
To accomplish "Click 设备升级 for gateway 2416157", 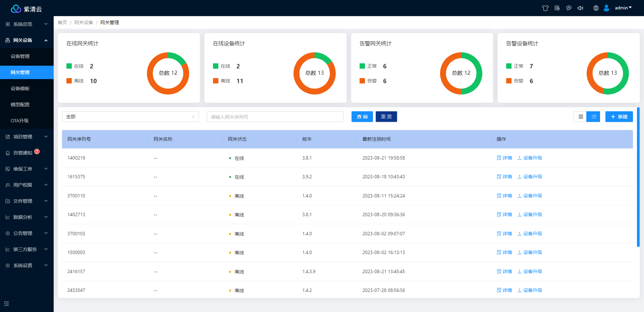I will tap(530, 271).
